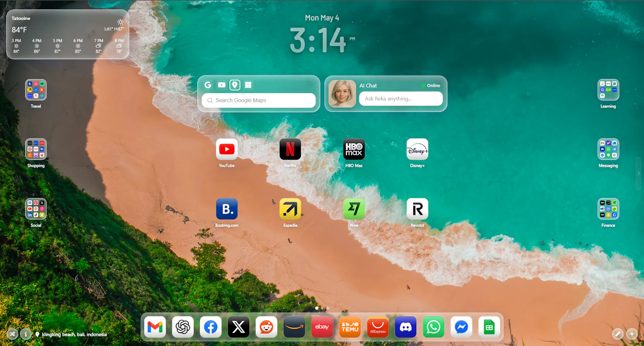644x346 pixels.
Task: Open Amazon from the dock
Action: tap(294, 327)
